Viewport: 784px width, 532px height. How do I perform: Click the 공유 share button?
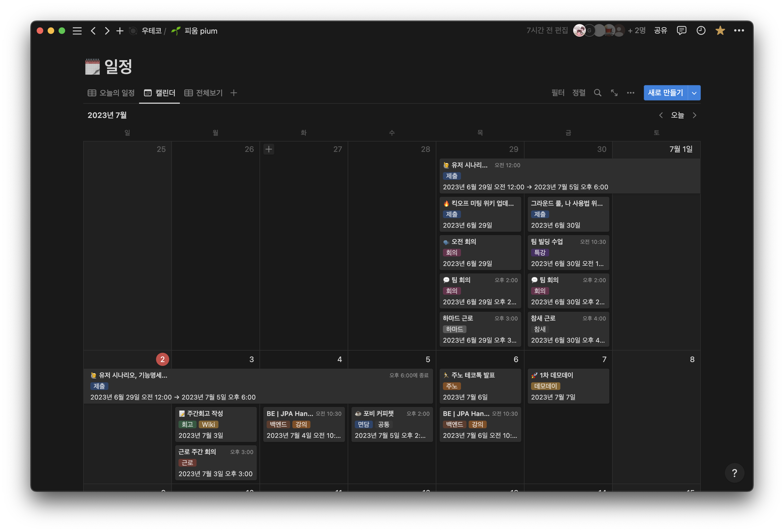point(660,31)
